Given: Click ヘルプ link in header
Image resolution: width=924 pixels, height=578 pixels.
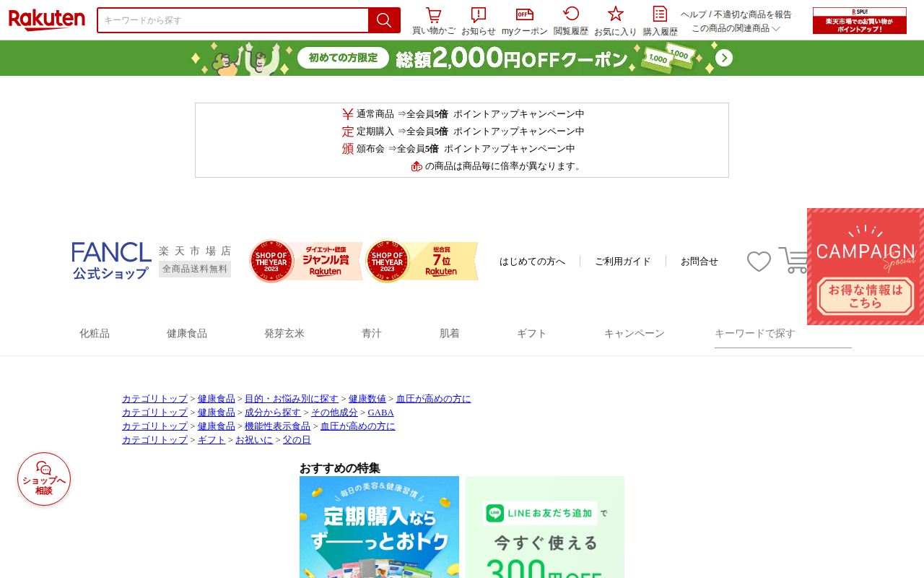Looking at the screenshot, I should [694, 14].
